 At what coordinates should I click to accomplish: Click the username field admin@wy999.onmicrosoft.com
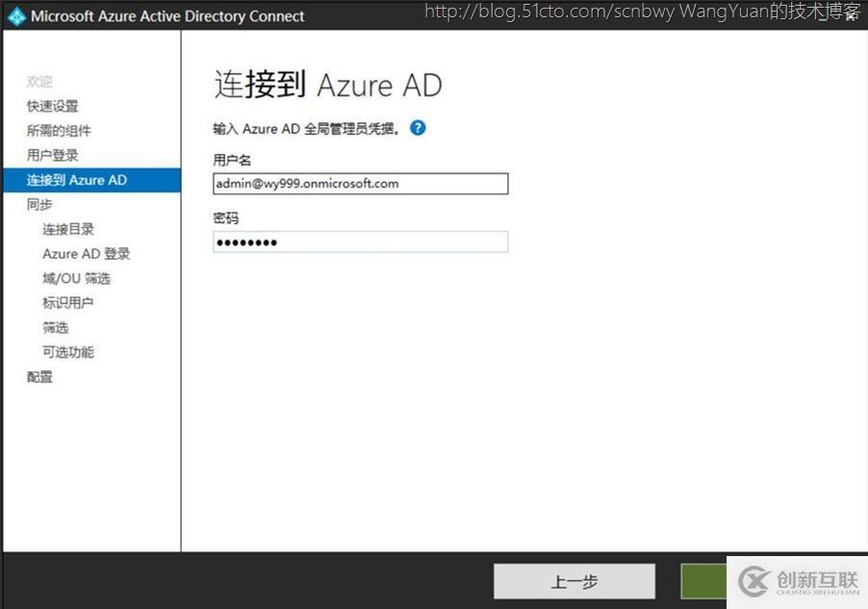(360, 184)
